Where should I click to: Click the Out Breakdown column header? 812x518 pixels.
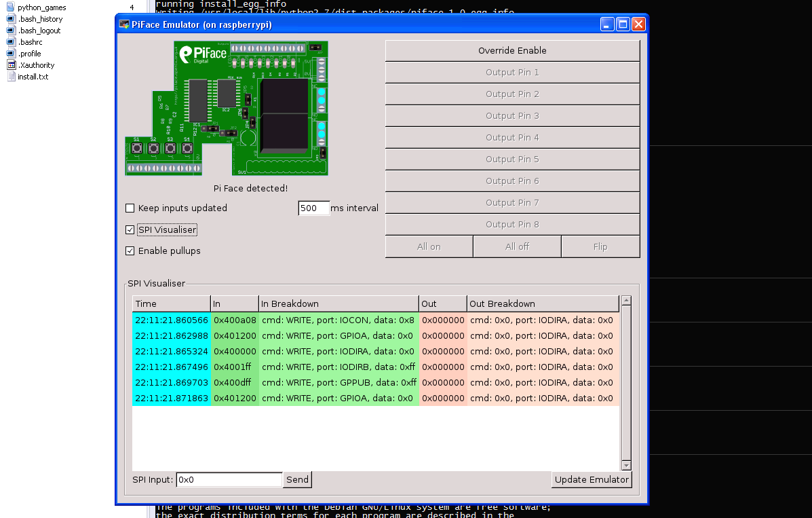click(543, 304)
